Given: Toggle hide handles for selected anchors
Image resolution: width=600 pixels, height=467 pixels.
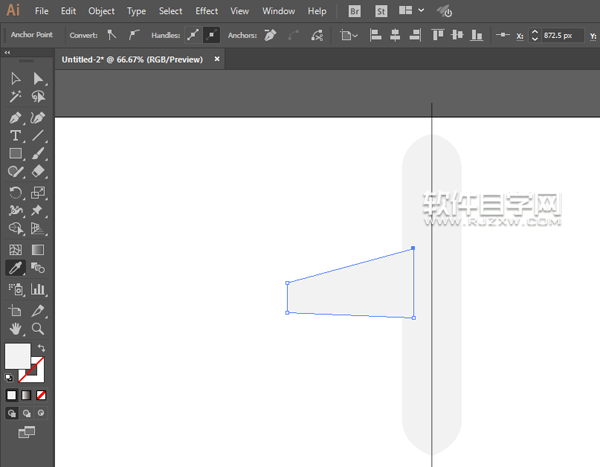Looking at the screenshot, I should tap(211, 35).
